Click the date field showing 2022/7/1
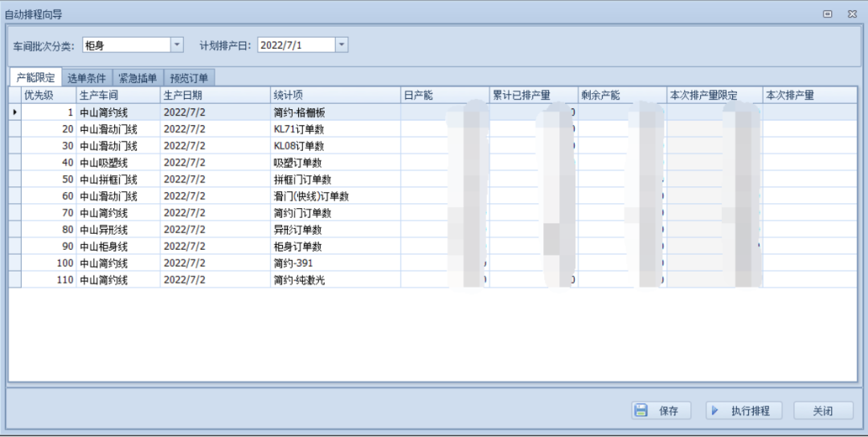 (295, 45)
